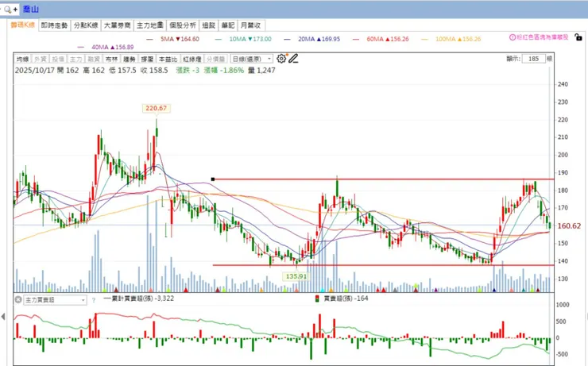
Task: Click the magnifier search icon
Action: [7, 10]
